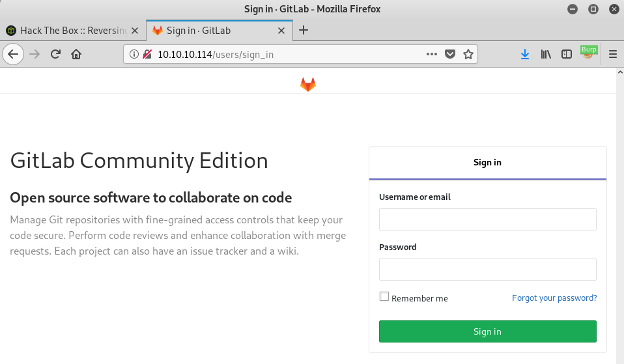The height and width of the screenshot is (364, 624).
Task: Open a new browser tab
Action: pyautogui.click(x=303, y=30)
